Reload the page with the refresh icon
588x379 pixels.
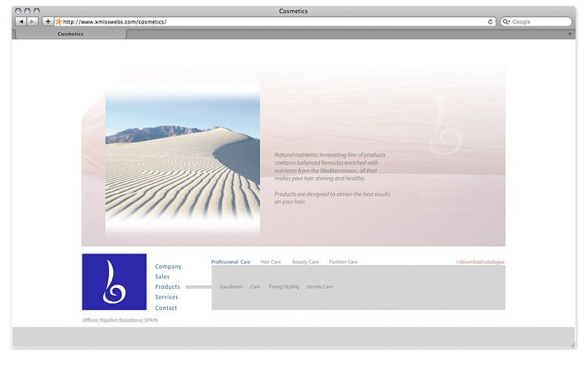tap(490, 21)
